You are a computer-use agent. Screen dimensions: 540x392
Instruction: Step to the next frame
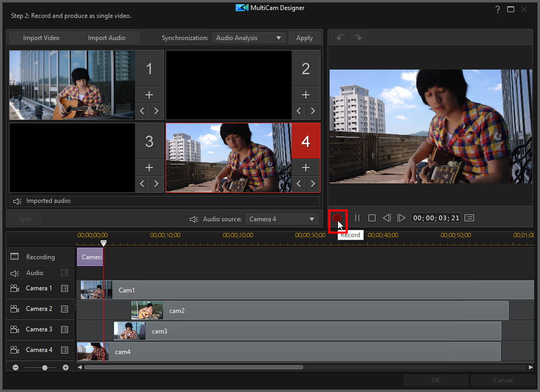[401, 218]
